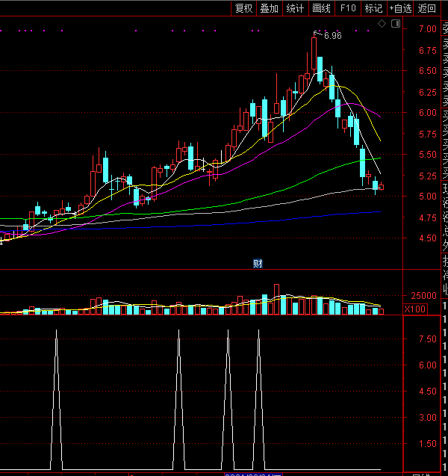This screenshot has width=448, height=476.
Task: Click the last red candlestick on the right
Action: [382, 187]
